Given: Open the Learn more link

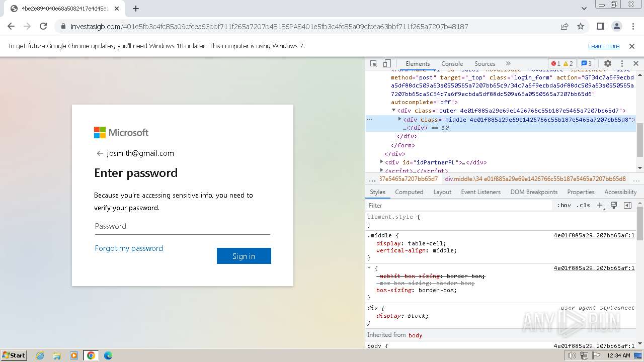Looking at the screenshot, I should coord(604,46).
